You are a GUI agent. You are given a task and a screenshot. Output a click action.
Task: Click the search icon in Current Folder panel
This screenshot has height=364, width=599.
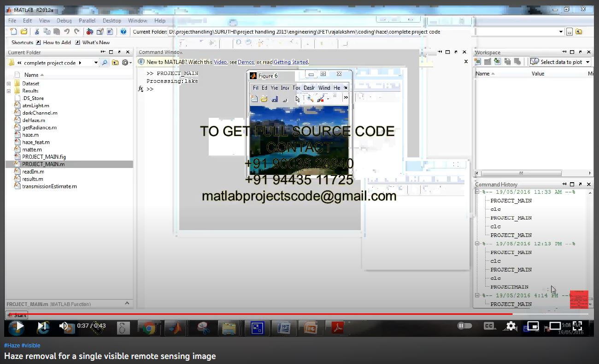tap(105, 63)
